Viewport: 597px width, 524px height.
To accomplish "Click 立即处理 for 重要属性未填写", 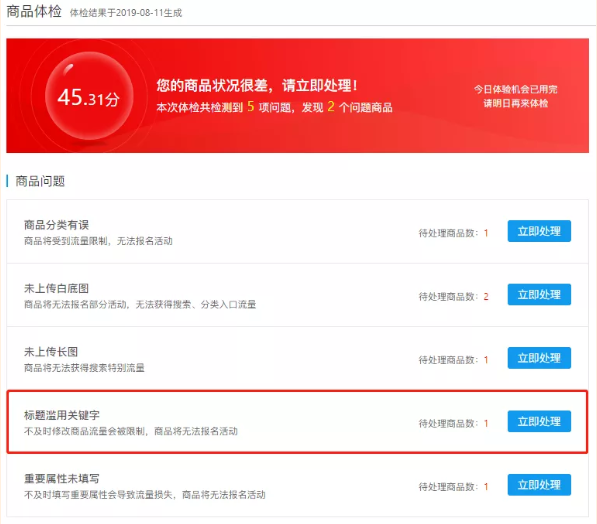I will coord(539,485).
